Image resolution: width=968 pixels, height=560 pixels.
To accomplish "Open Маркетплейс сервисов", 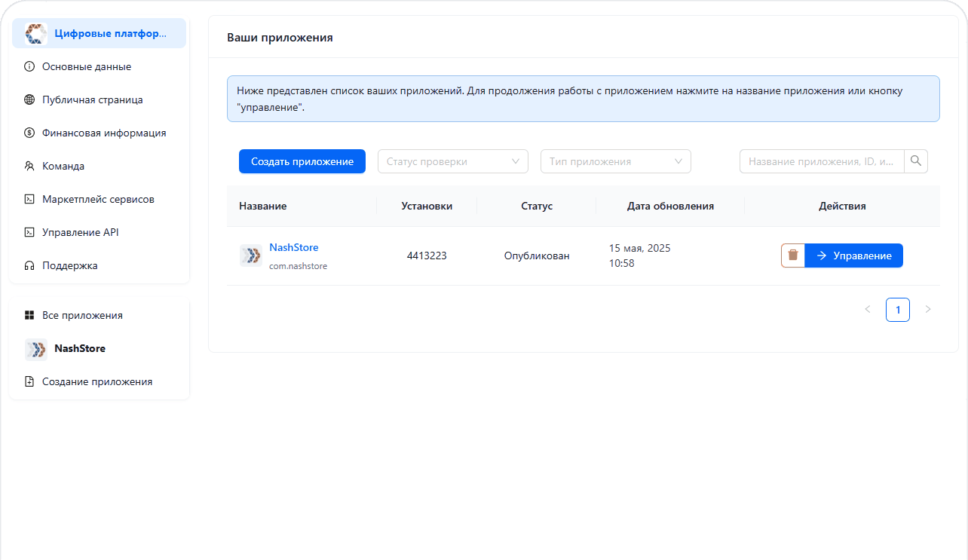I will (99, 199).
